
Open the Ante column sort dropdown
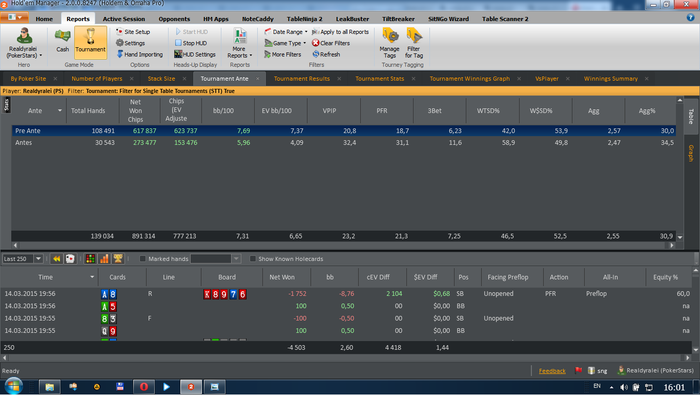click(x=60, y=111)
